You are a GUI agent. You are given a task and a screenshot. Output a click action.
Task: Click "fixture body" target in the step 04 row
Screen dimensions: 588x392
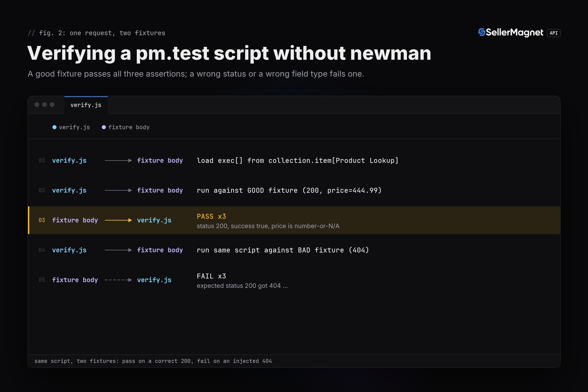[160, 250]
